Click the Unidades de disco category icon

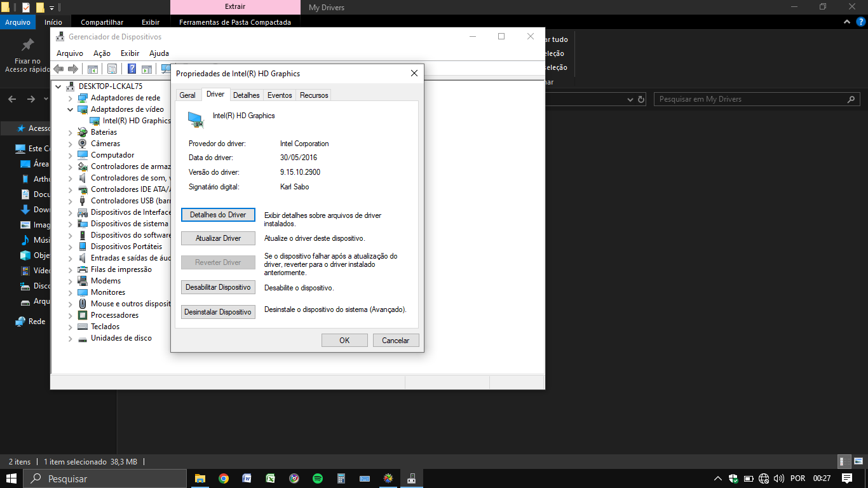point(83,338)
